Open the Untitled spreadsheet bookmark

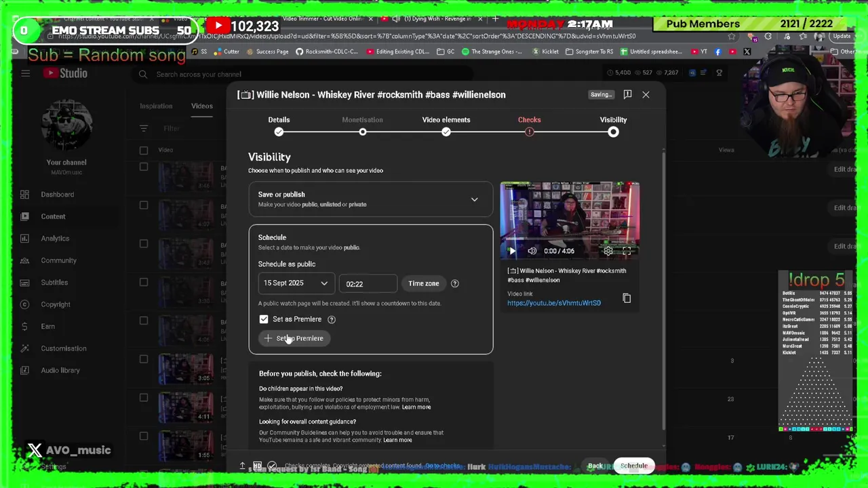coord(652,52)
